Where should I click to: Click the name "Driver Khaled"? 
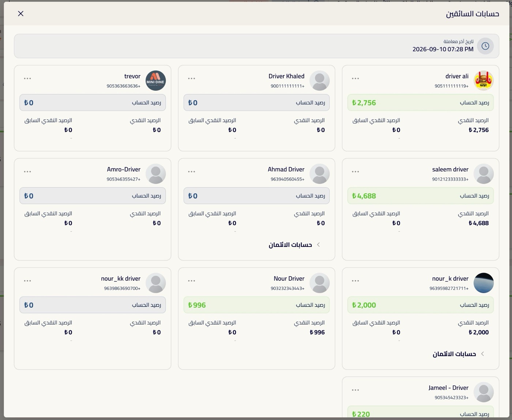click(x=286, y=76)
